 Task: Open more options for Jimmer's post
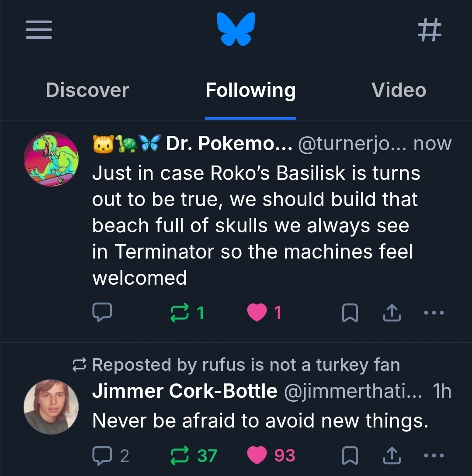[x=434, y=455]
